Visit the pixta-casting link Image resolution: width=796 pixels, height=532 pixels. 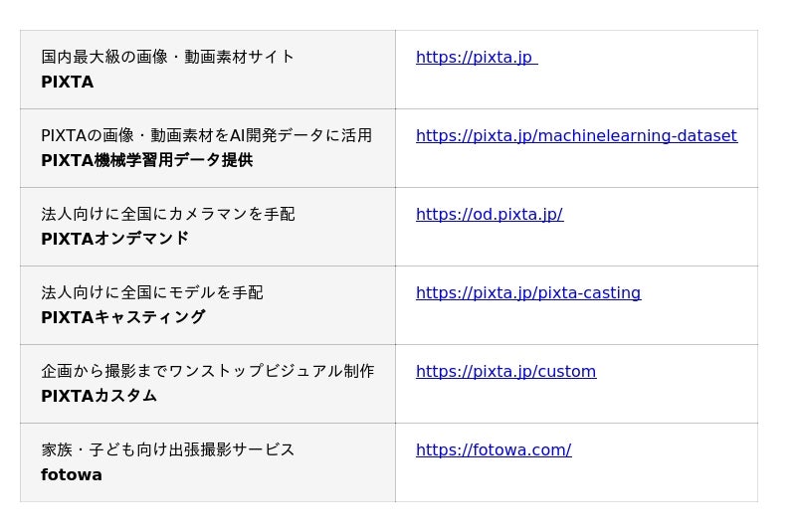coord(527,292)
